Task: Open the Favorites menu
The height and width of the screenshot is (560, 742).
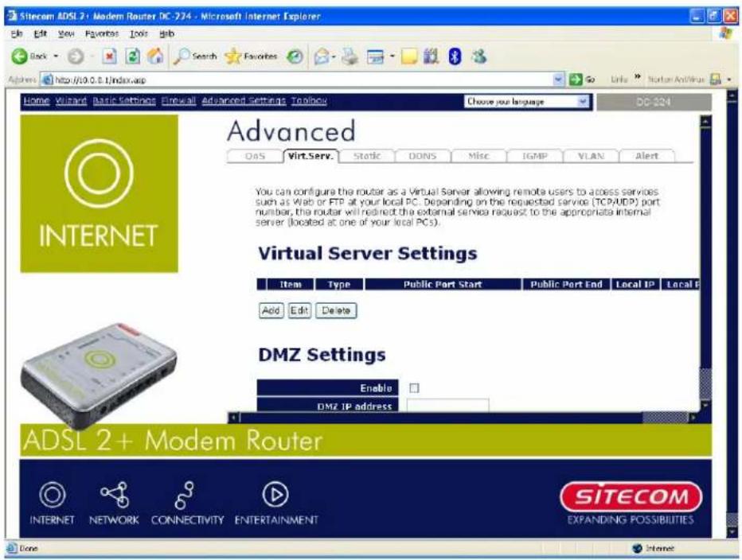Action: coord(102,33)
